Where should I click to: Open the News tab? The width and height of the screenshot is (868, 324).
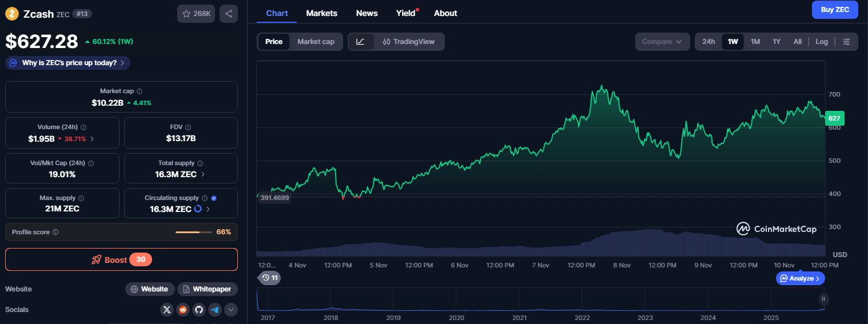click(x=367, y=13)
